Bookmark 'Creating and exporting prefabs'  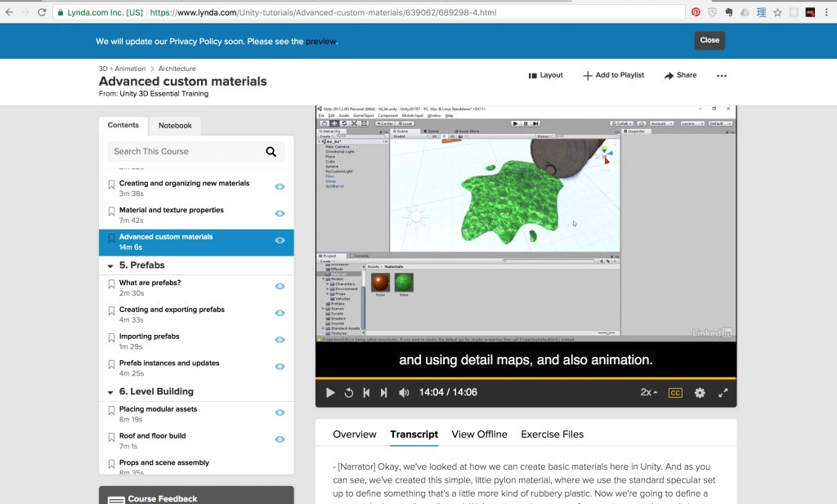point(111,311)
